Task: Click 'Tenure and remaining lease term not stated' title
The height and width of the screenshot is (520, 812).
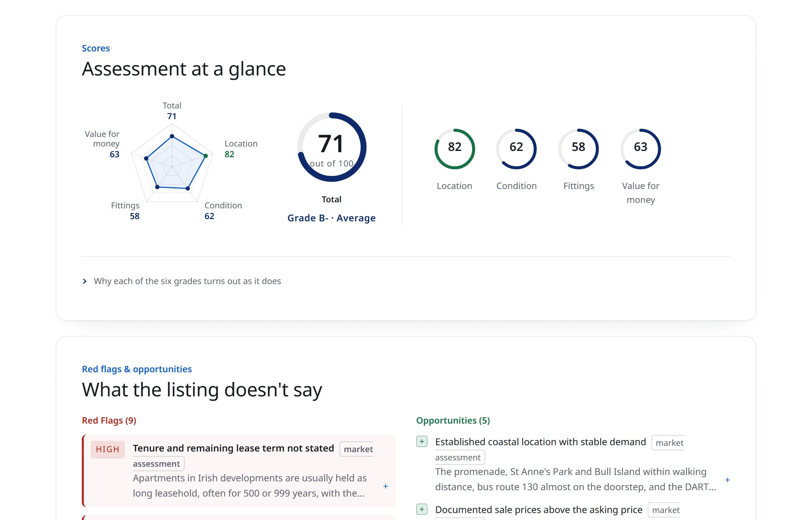Action: (233, 448)
